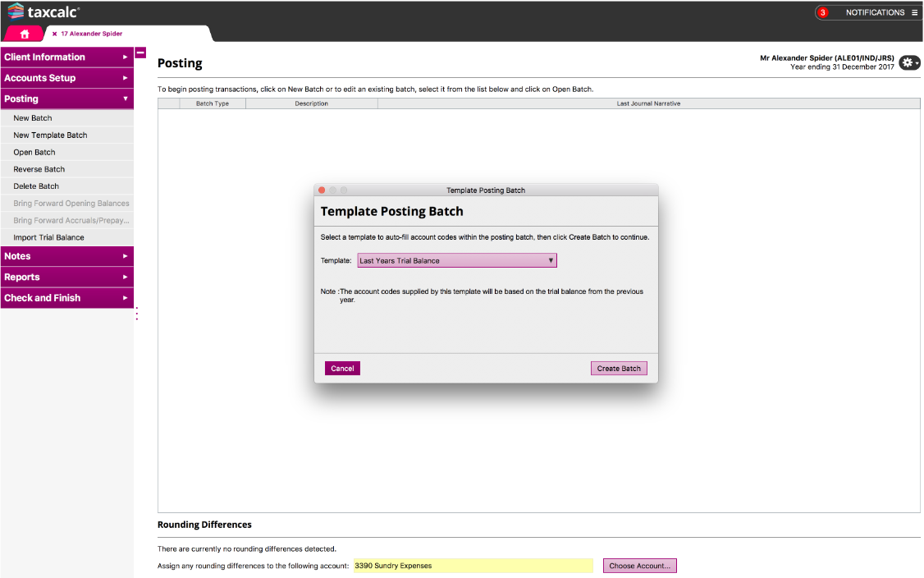Select Import Trial Balance menu item
The height and width of the screenshot is (578, 924).
coord(48,237)
